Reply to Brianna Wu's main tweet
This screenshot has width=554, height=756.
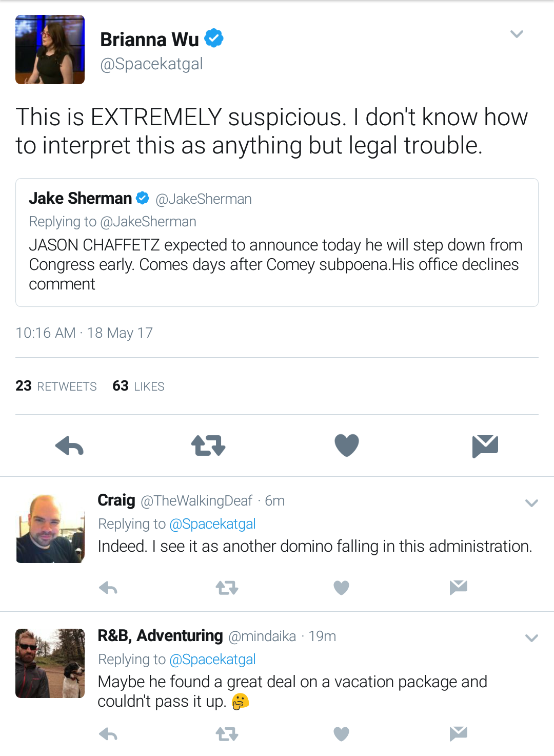pos(69,445)
